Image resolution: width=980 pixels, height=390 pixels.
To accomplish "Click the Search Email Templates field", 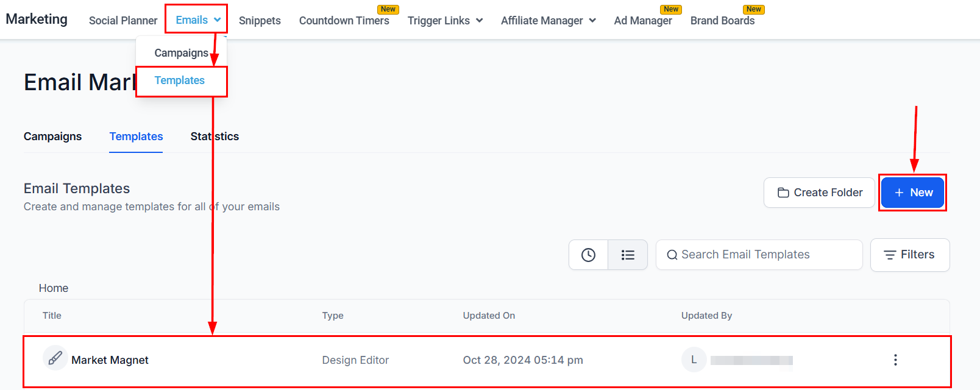I will pyautogui.click(x=759, y=255).
